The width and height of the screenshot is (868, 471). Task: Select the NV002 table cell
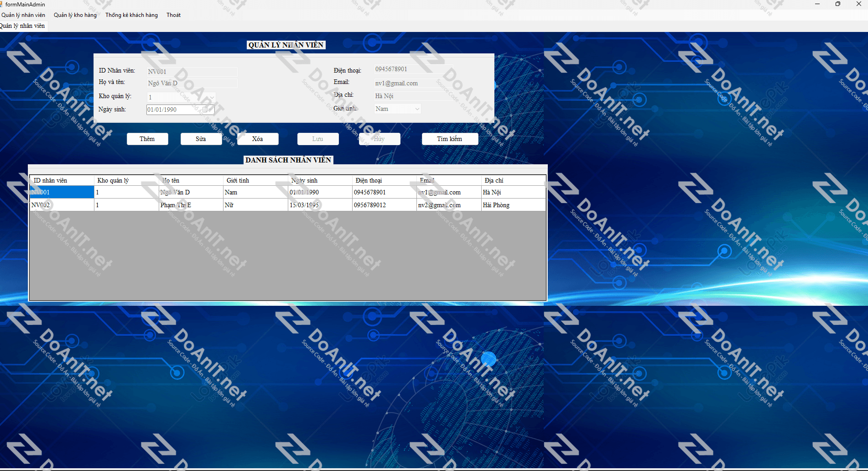click(x=62, y=205)
